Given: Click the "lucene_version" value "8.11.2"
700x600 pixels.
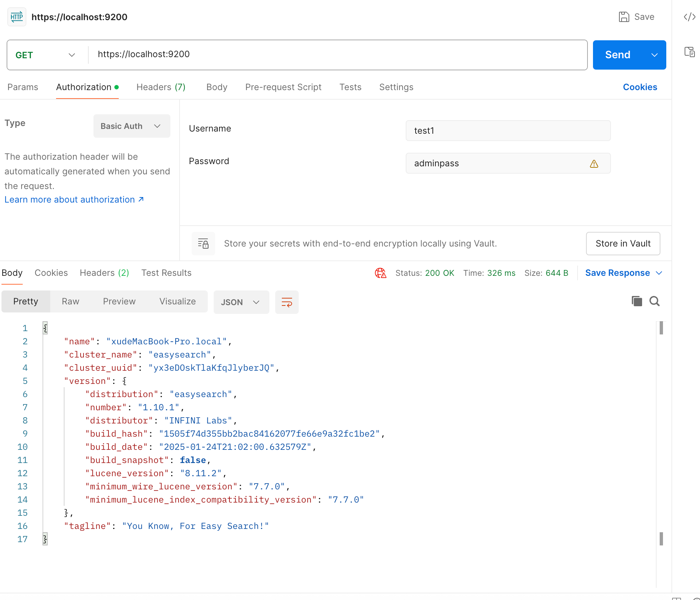Looking at the screenshot, I should click(201, 473).
